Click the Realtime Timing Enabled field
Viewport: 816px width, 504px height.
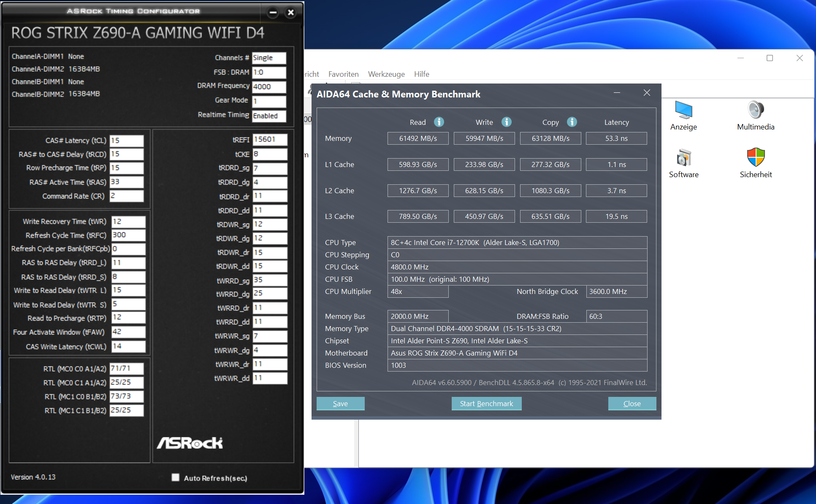tap(269, 116)
